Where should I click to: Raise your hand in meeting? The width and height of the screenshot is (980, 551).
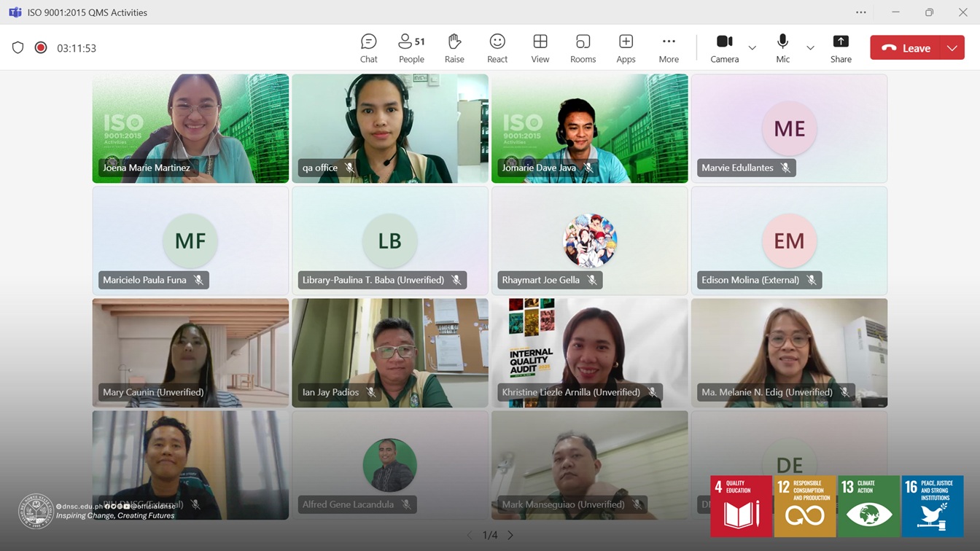click(x=454, y=48)
